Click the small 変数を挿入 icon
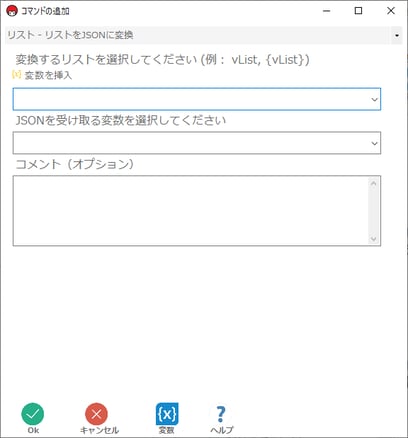The width and height of the screenshot is (408, 438). 16,75
